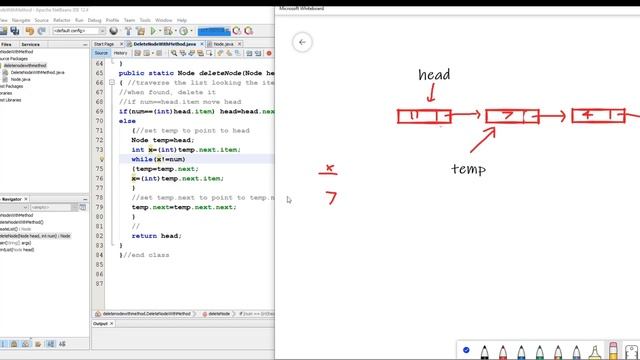Minimize the Navigator panel

click(85, 199)
